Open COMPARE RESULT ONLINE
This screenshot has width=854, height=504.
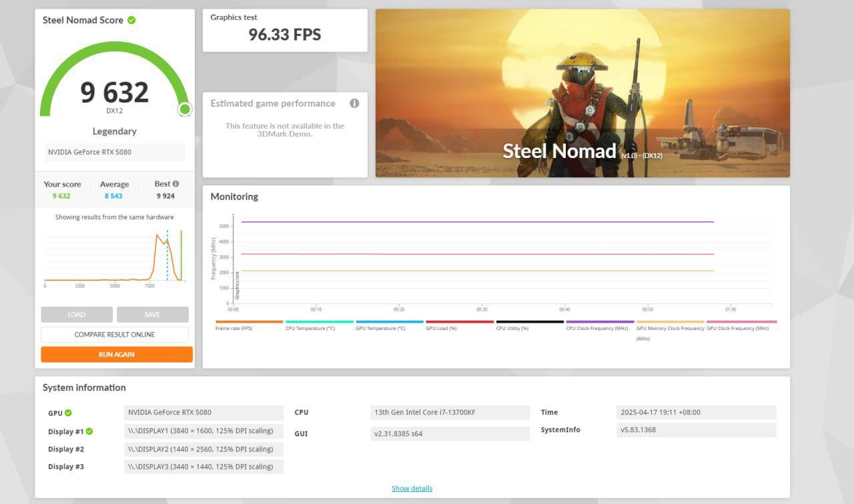pyautogui.click(x=115, y=335)
